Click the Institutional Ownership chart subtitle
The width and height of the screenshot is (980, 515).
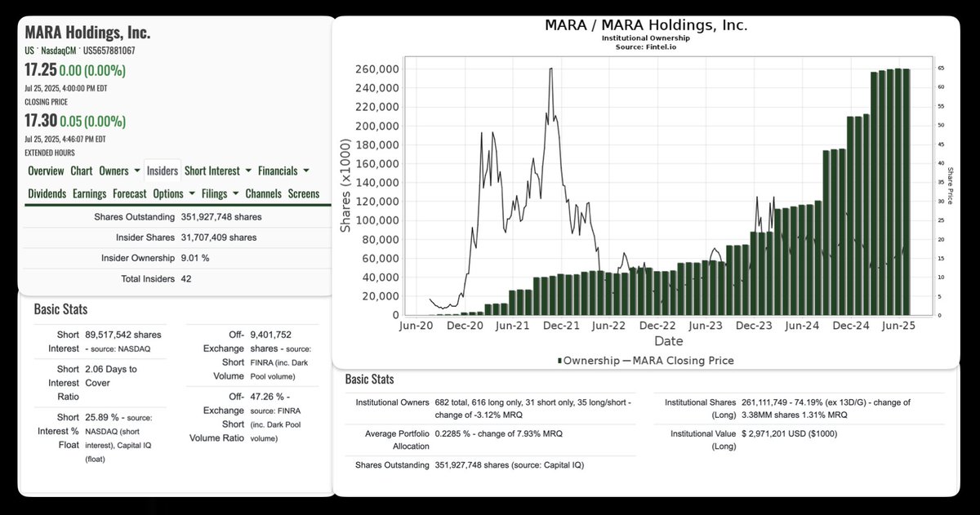pyautogui.click(x=646, y=38)
